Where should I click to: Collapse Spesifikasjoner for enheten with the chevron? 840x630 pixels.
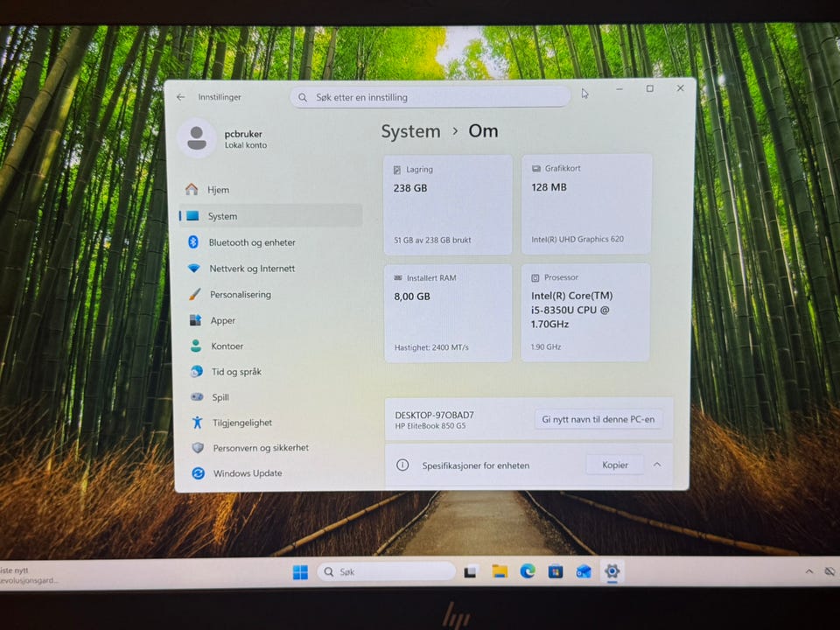pos(657,465)
